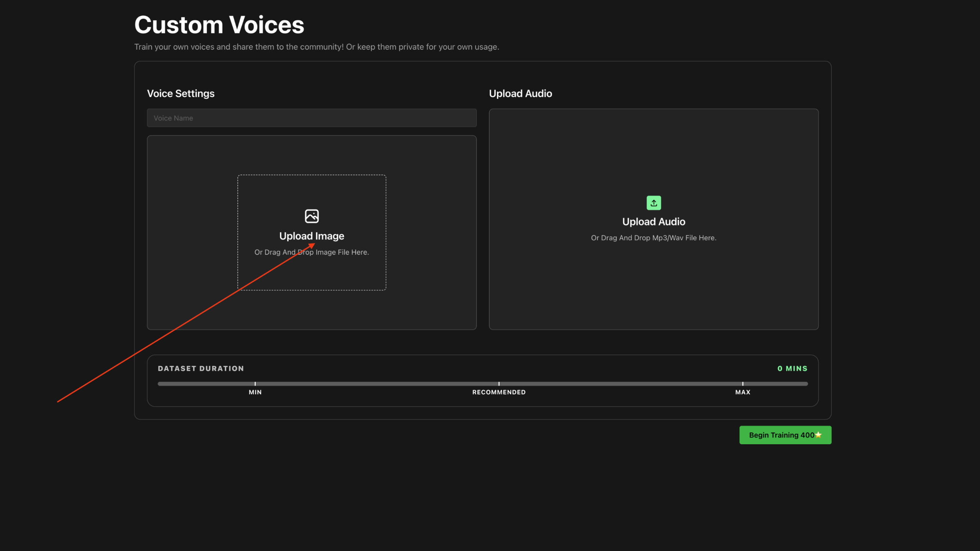This screenshot has width=980, height=551.
Task: Click the image placeholder icon in upload box
Action: [x=312, y=216]
